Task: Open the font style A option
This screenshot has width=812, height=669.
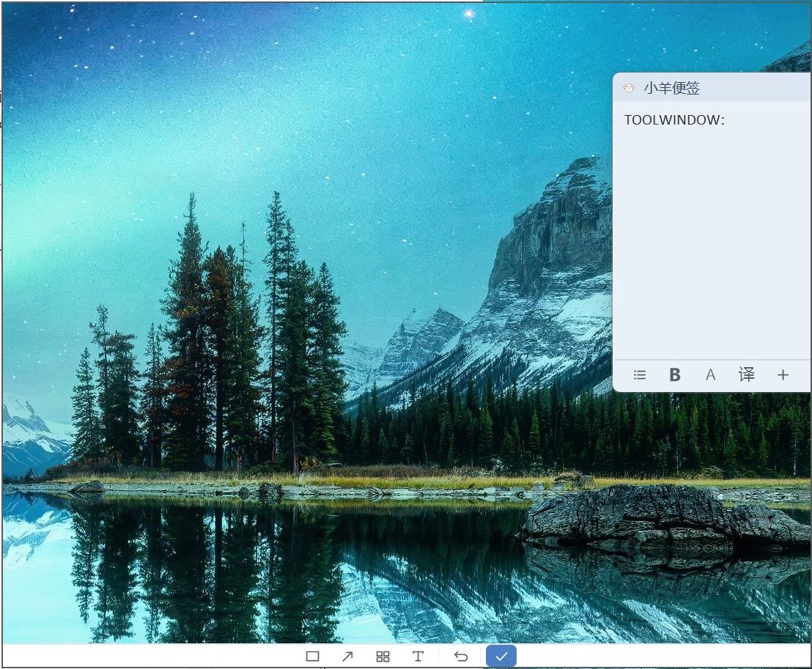Action: click(x=711, y=374)
